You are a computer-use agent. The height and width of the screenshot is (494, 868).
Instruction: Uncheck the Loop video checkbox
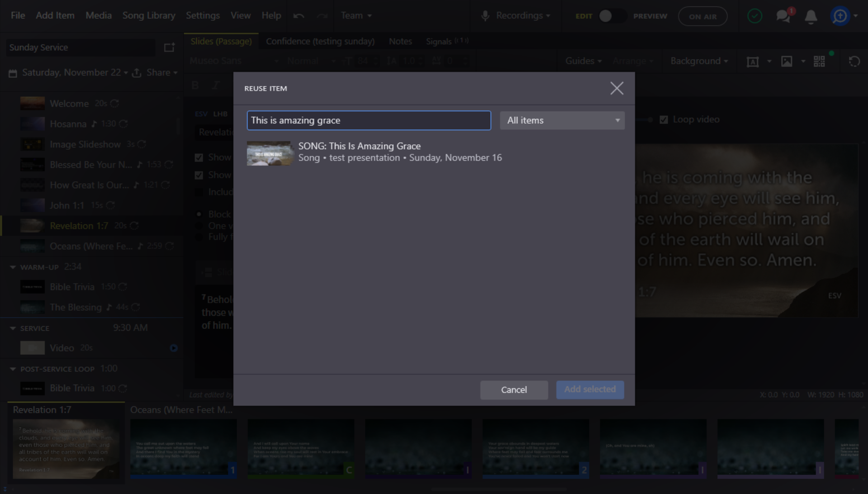point(664,120)
